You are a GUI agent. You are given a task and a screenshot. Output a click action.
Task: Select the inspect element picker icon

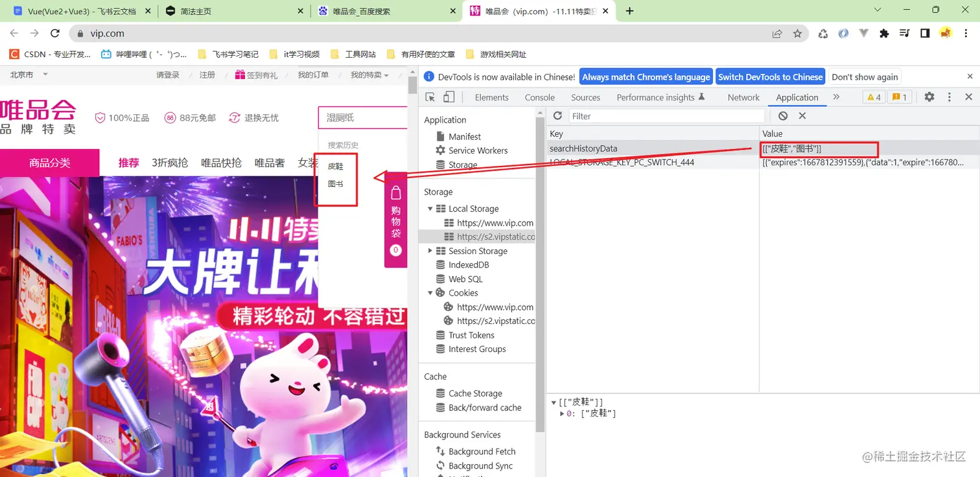tap(430, 97)
